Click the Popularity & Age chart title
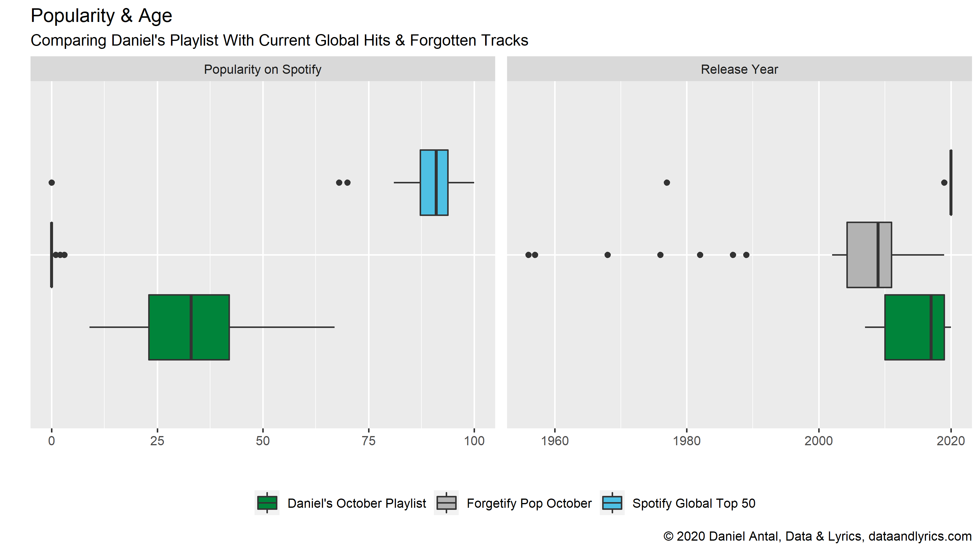This screenshot has height=551, width=980. pyautogui.click(x=101, y=16)
